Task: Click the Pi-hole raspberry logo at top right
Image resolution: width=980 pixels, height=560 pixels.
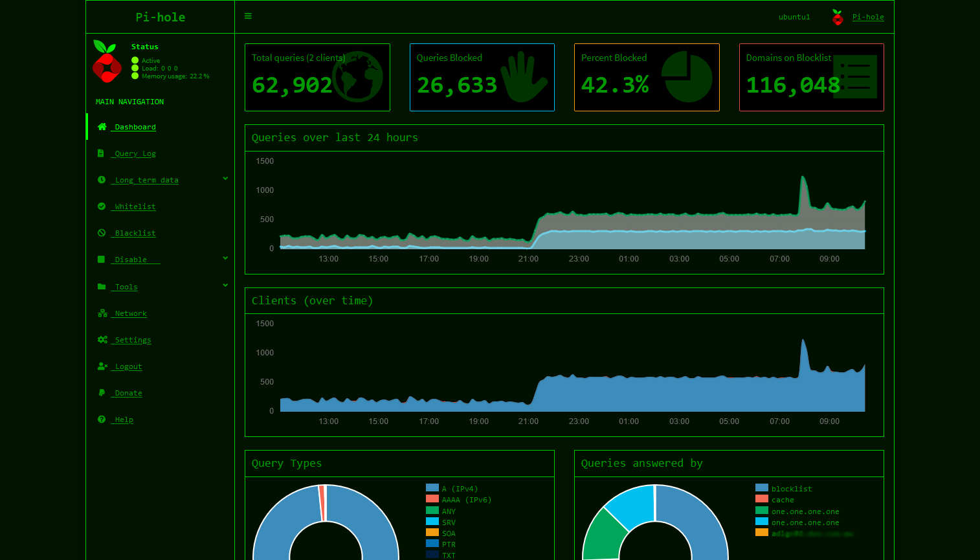Action: pyautogui.click(x=838, y=17)
